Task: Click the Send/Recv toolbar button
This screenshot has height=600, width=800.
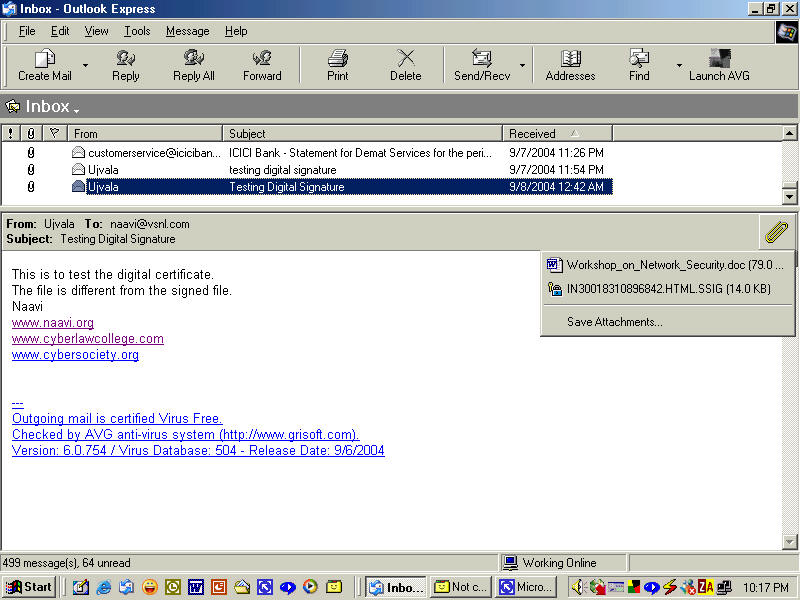Action: pyautogui.click(x=482, y=65)
